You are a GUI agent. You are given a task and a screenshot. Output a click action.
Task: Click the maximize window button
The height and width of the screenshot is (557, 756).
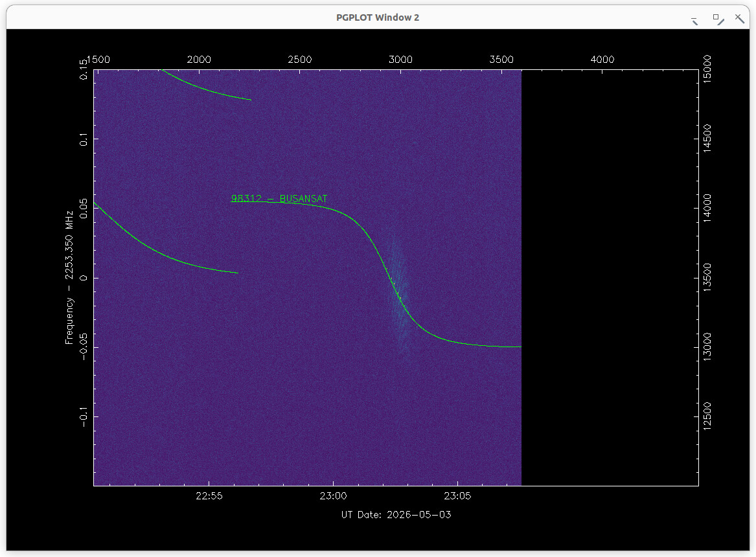click(x=718, y=19)
